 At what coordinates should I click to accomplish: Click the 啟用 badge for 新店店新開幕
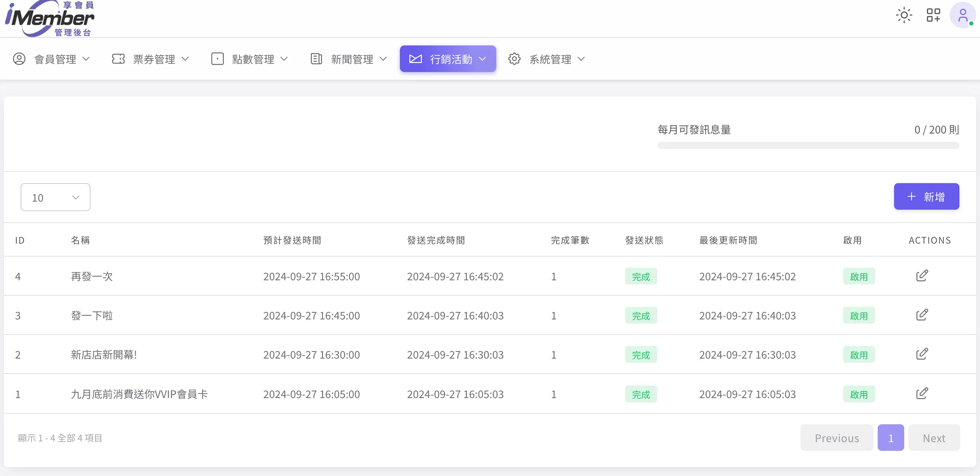coord(859,354)
